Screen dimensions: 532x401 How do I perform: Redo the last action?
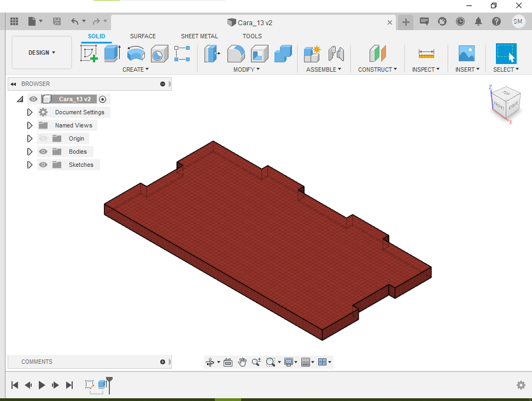pyautogui.click(x=96, y=21)
